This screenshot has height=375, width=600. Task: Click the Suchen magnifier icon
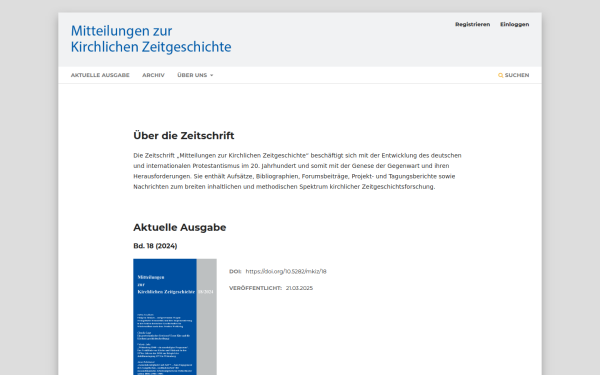501,75
